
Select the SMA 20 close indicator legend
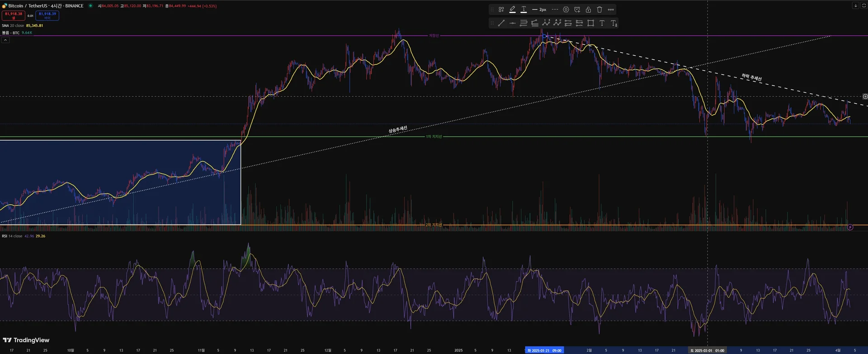pyautogui.click(x=13, y=26)
